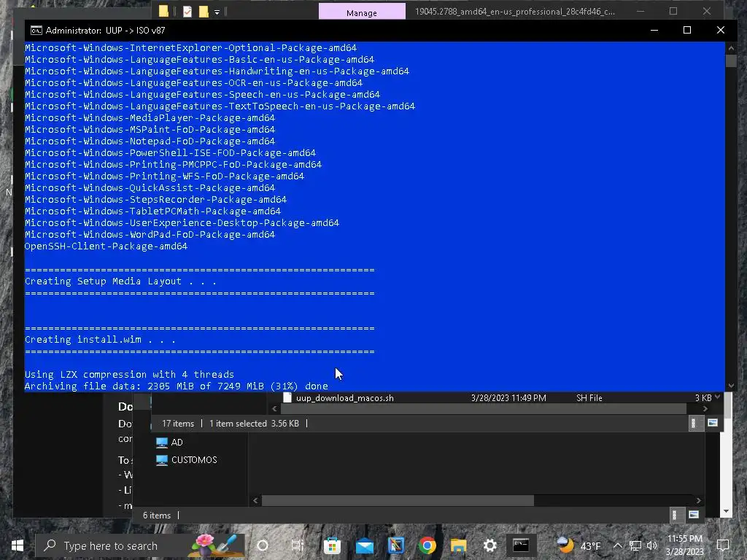Viewport: 747px width, 560px height.
Task: Open File Explorer from the taskbar
Action: tap(458, 545)
